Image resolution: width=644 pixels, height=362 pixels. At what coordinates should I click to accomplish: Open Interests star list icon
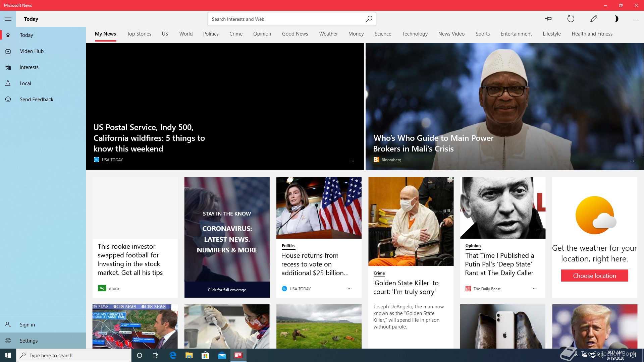pos(8,67)
